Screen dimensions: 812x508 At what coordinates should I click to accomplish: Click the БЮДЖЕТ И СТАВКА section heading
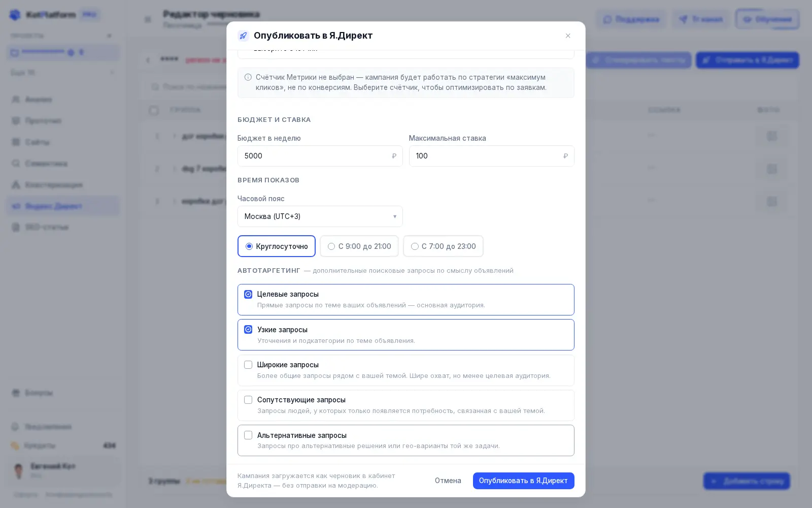click(274, 120)
